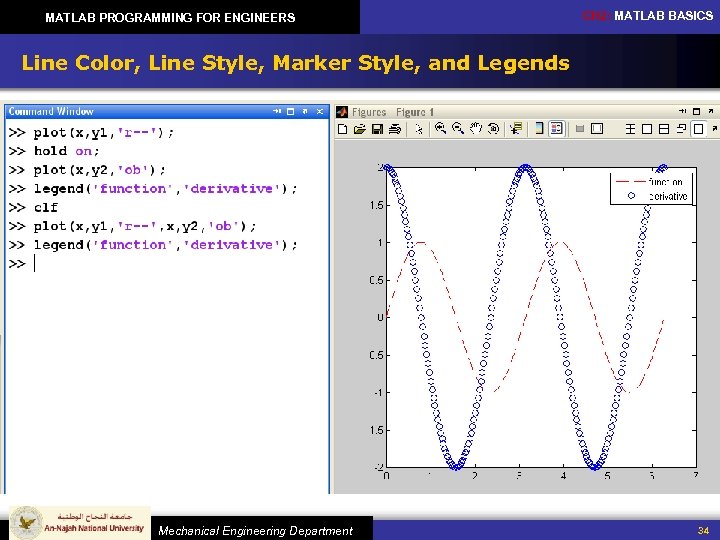Click 'MATLAB PROGRAMMING FOR ENGINEERS' header text
The width and height of the screenshot is (720, 540).
coord(170,18)
